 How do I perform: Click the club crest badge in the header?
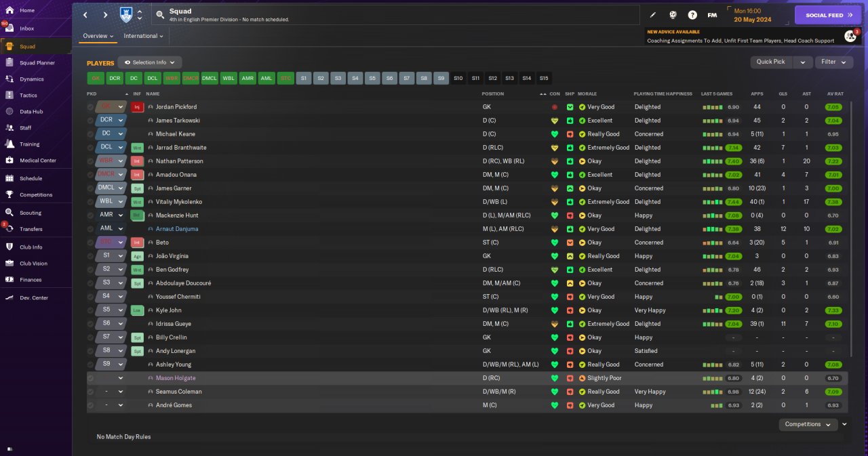[x=126, y=15]
